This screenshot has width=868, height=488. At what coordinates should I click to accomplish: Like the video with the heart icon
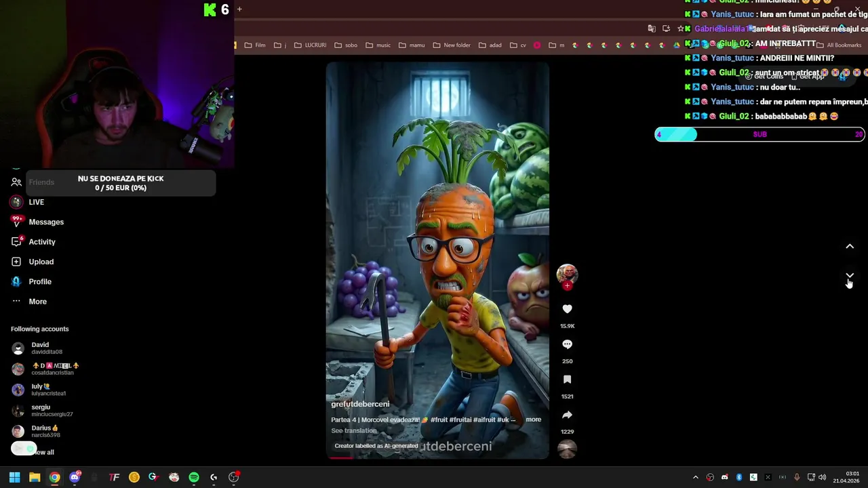[567, 309]
